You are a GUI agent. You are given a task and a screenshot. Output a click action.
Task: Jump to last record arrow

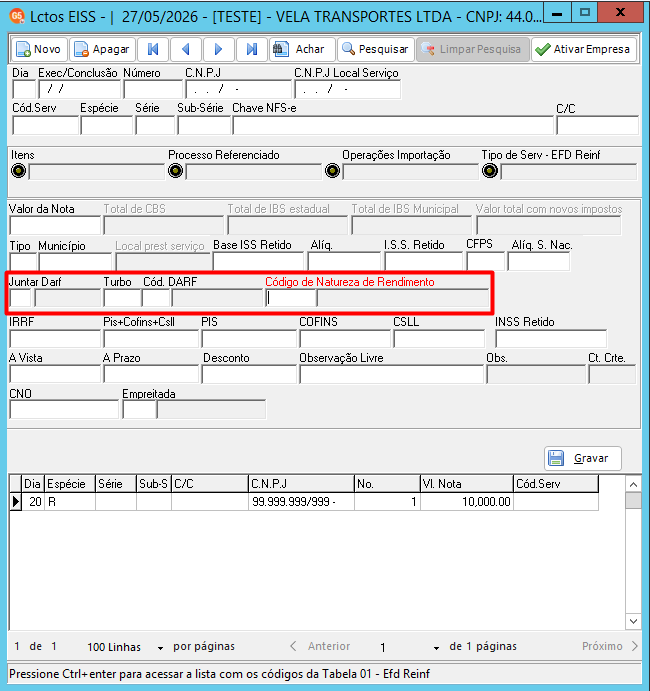252,49
